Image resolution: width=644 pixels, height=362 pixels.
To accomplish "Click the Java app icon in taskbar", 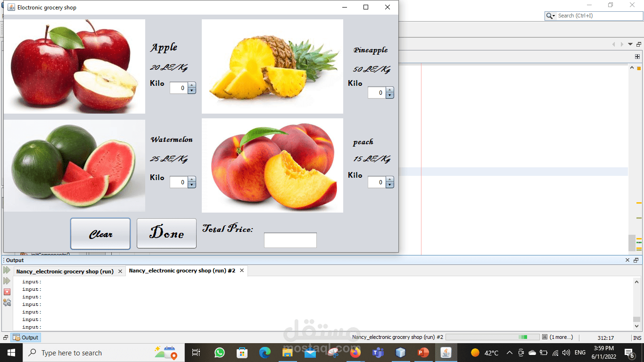I will (446, 353).
